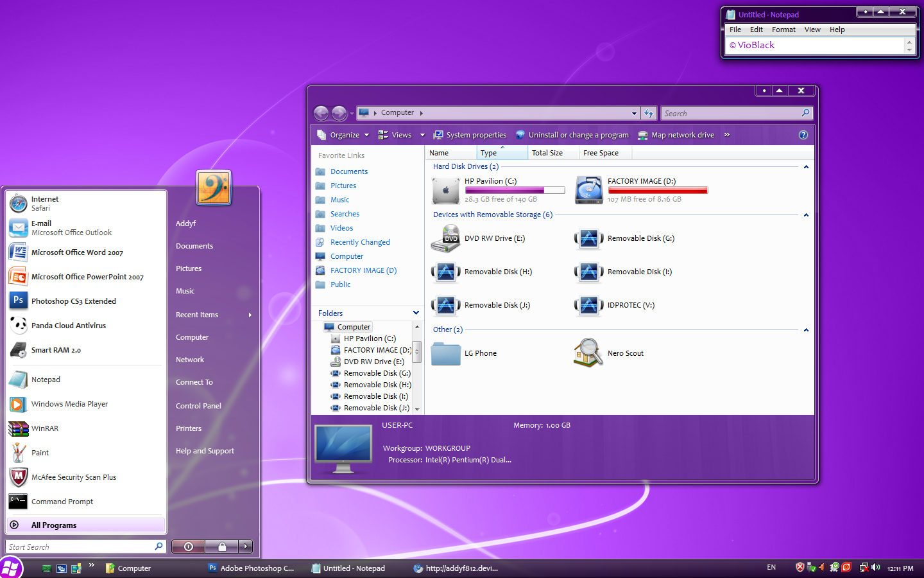Image resolution: width=924 pixels, height=578 pixels.
Task: Open FACTORY IMAGE (D:) drive icon
Action: pos(588,190)
